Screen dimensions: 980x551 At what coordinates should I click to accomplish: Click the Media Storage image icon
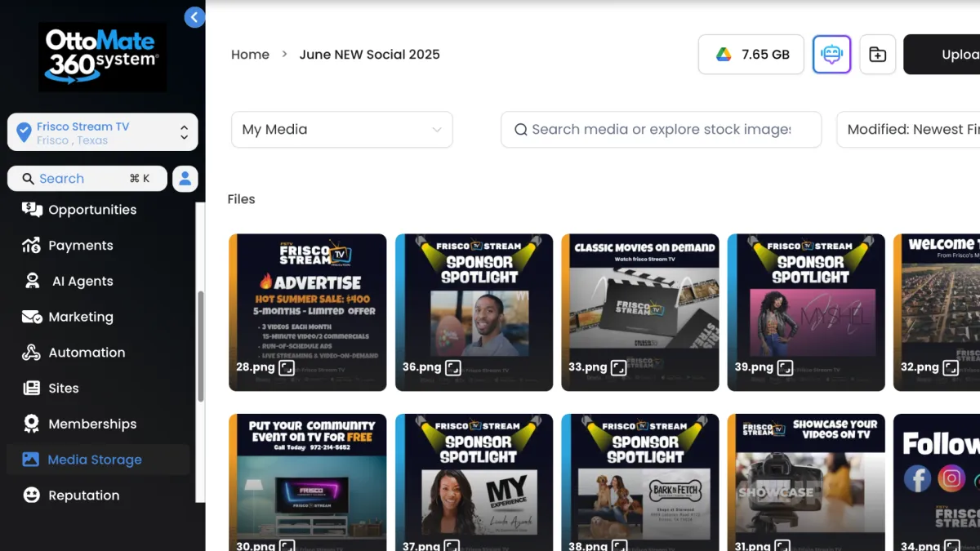pos(31,460)
